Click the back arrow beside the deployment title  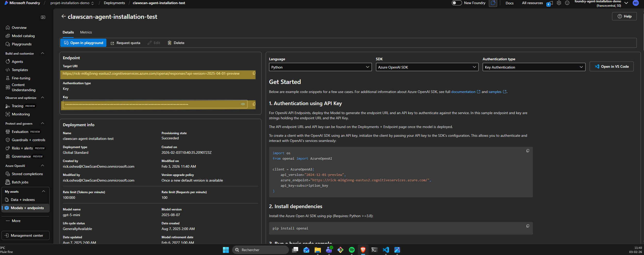(x=63, y=16)
